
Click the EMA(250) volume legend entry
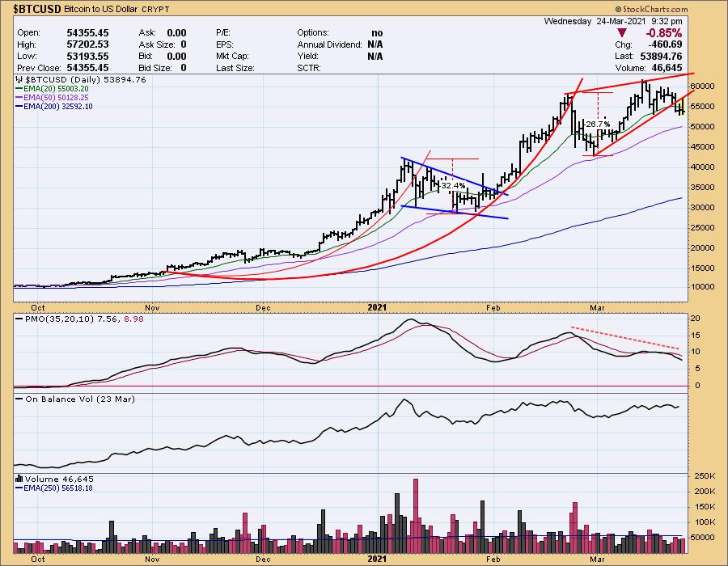[57, 488]
